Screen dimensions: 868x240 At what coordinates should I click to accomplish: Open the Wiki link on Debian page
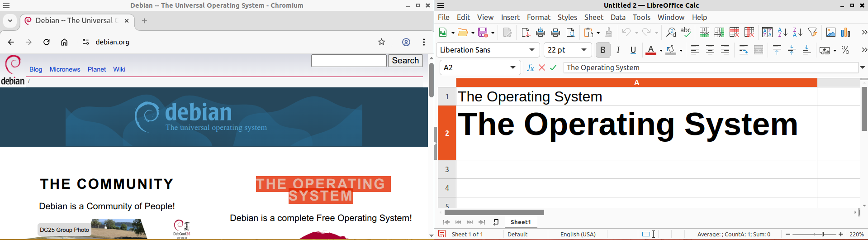pyautogui.click(x=119, y=69)
